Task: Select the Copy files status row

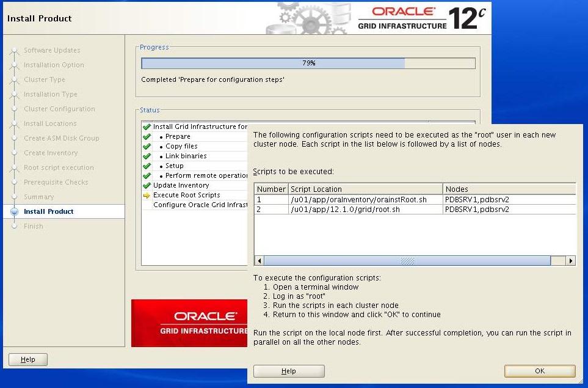Action: coord(195,147)
